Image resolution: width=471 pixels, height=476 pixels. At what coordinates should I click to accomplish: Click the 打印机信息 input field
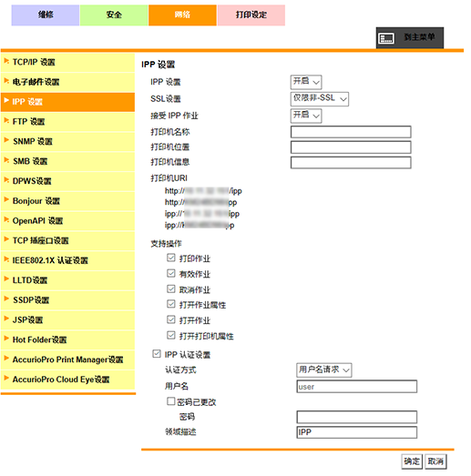click(351, 162)
